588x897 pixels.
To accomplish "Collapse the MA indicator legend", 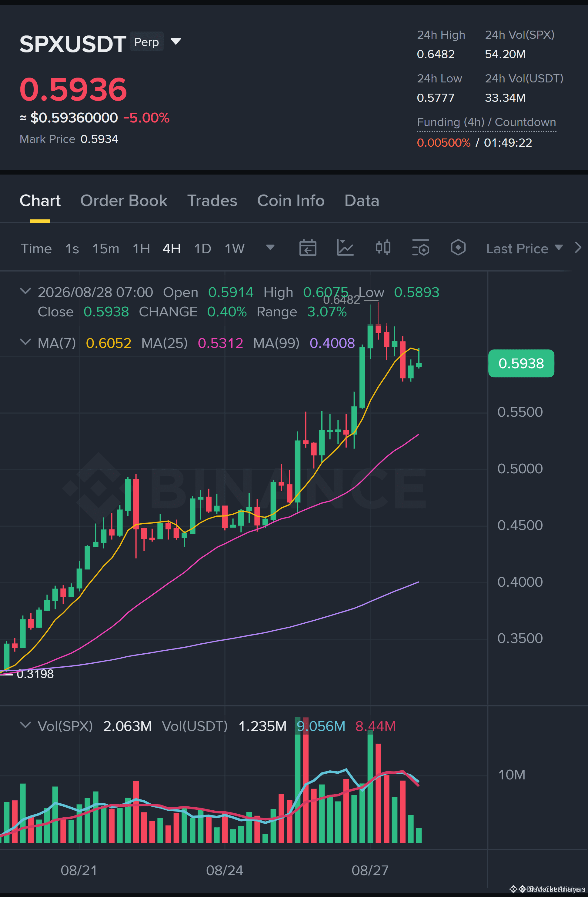I will click(x=25, y=342).
